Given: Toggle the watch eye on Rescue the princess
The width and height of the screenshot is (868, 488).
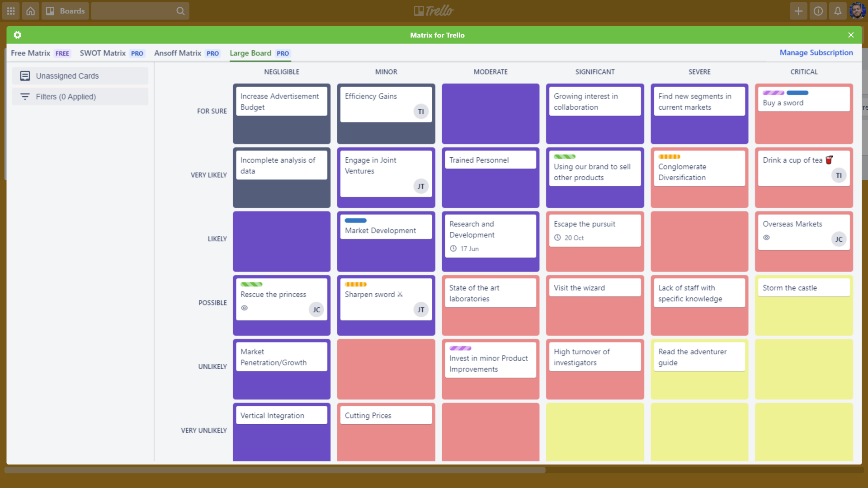Looking at the screenshot, I should click(x=245, y=308).
